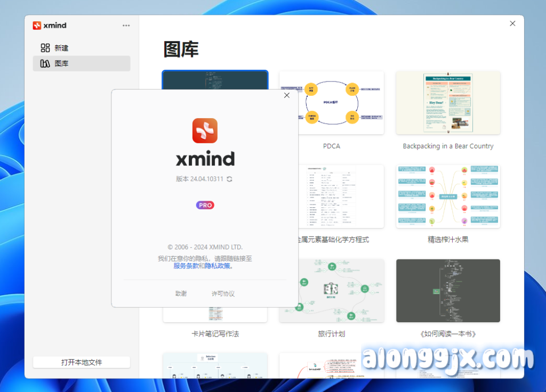Image resolution: width=546 pixels, height=392 pixels.
Task: Click 致谢 acknowledgements in the dialog
Action: [x=181, y=293]
